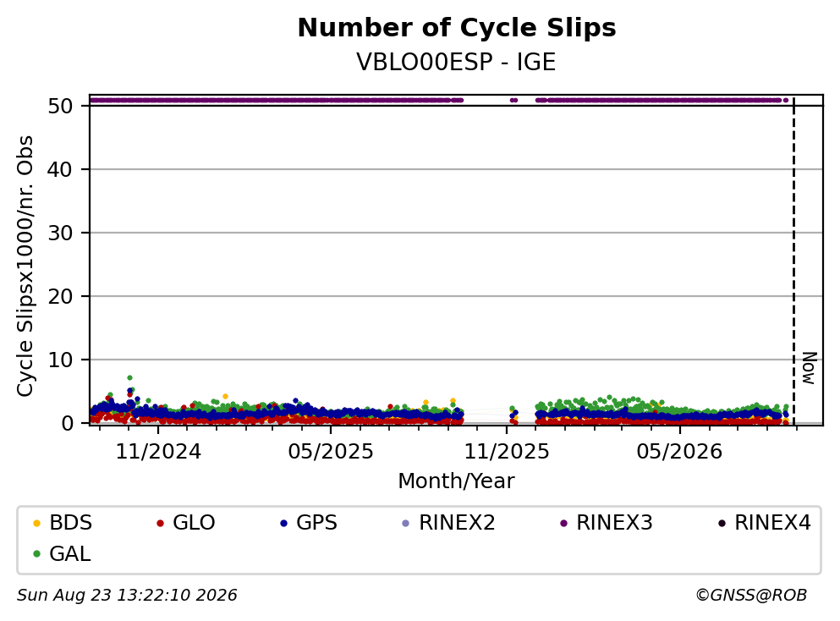
Task: Click the ©GNSS@ROB copyright text
Action: pyautogui.click(x=751, y=596)
